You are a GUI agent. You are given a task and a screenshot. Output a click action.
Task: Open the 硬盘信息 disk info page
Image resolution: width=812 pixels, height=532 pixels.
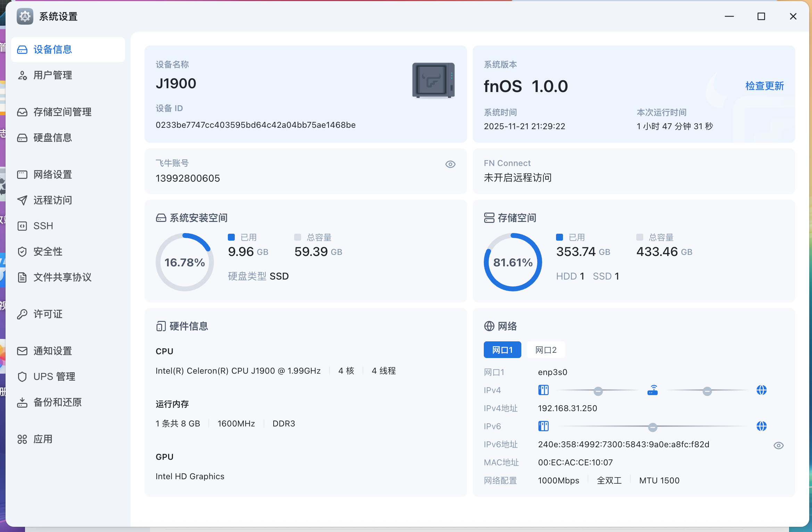coord(52,138)
